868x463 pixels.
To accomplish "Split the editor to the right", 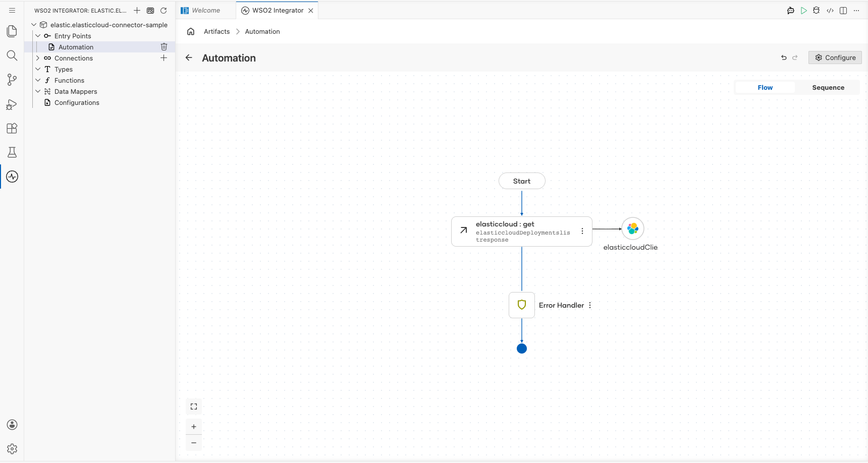I will click(843, 10).
